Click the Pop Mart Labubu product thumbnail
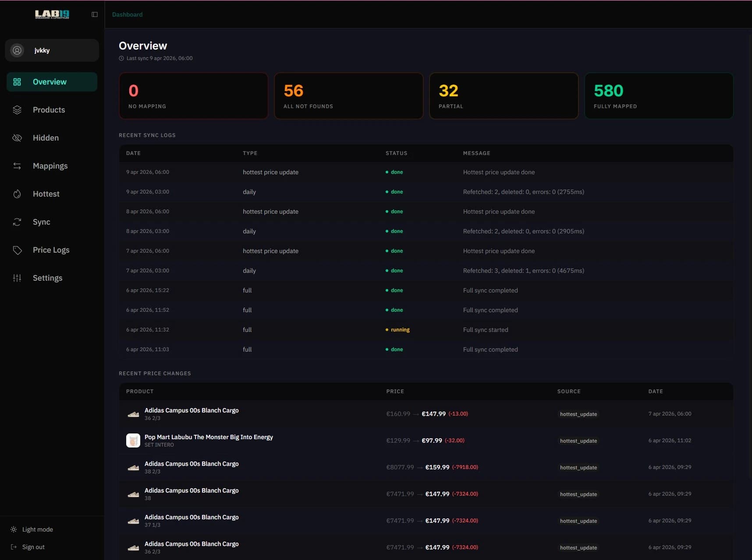The height and width of the screenshot is (560, 752). click(133, 440)
